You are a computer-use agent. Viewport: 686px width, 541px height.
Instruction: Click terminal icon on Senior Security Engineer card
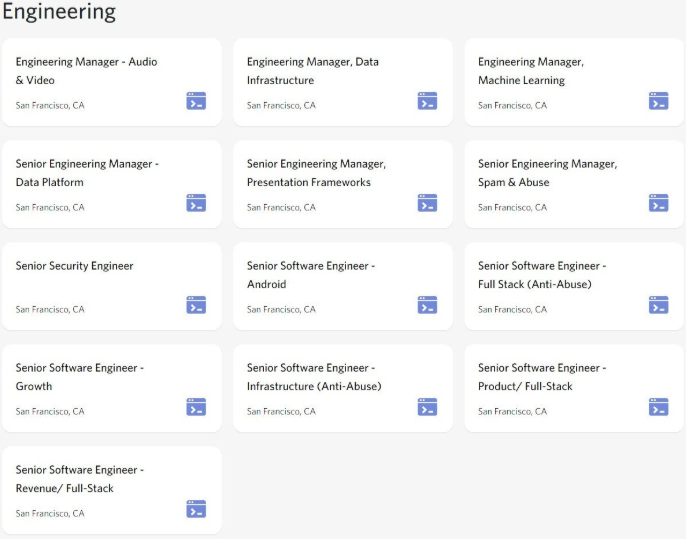pos(196,305)
